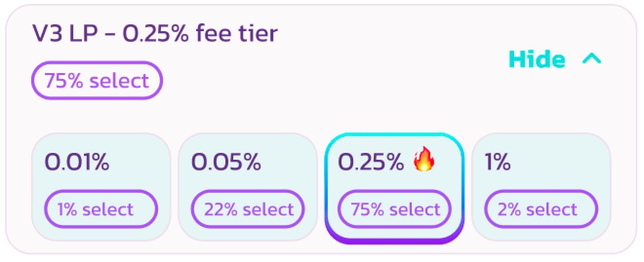
Task: Click the upward chevron beside Hide
Action: pyautogui.click(x=592, y=59)
